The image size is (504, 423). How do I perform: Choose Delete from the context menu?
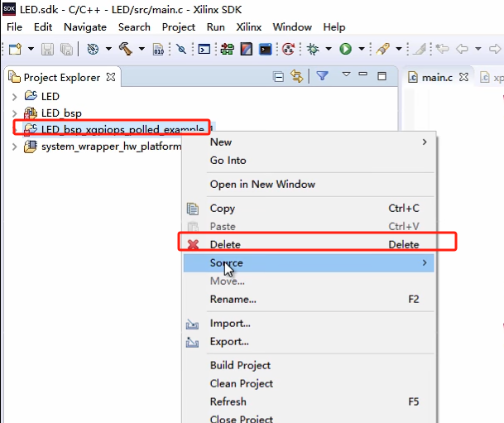coord(309,244)
